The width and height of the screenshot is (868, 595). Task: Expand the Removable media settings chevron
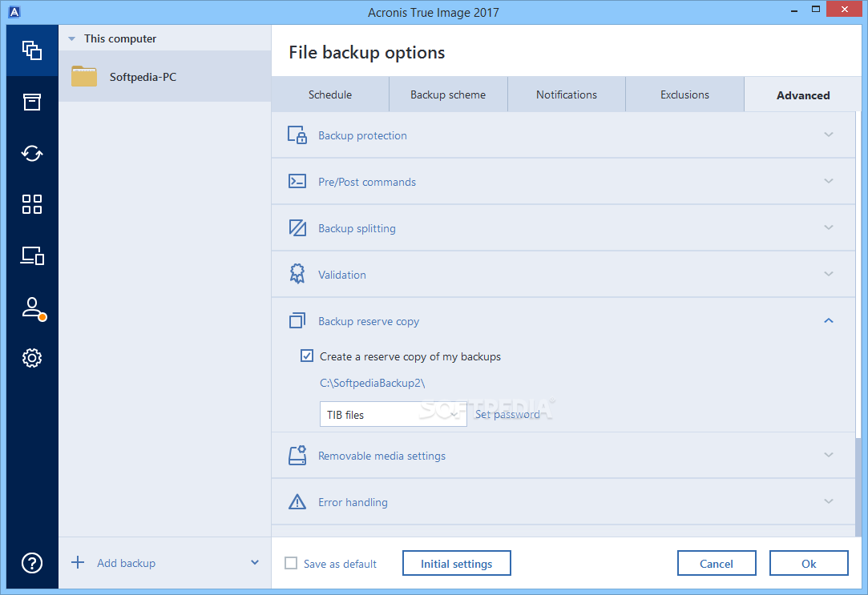click(x=829, y=455)
